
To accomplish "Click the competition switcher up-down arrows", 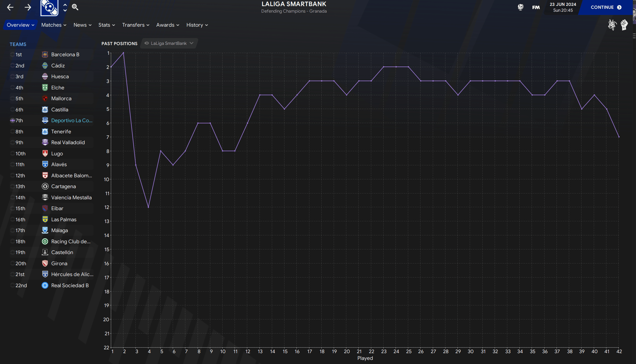I will coord(65,7).
